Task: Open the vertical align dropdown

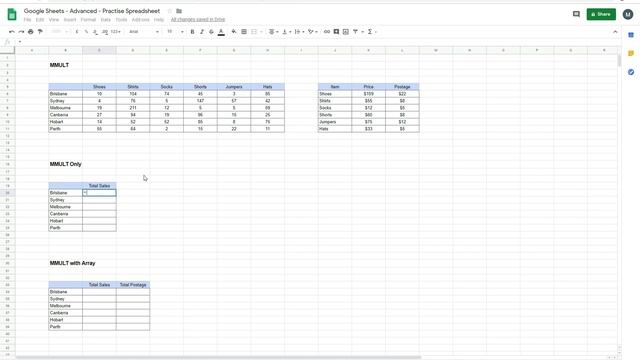Action: (x=286, y=31)
